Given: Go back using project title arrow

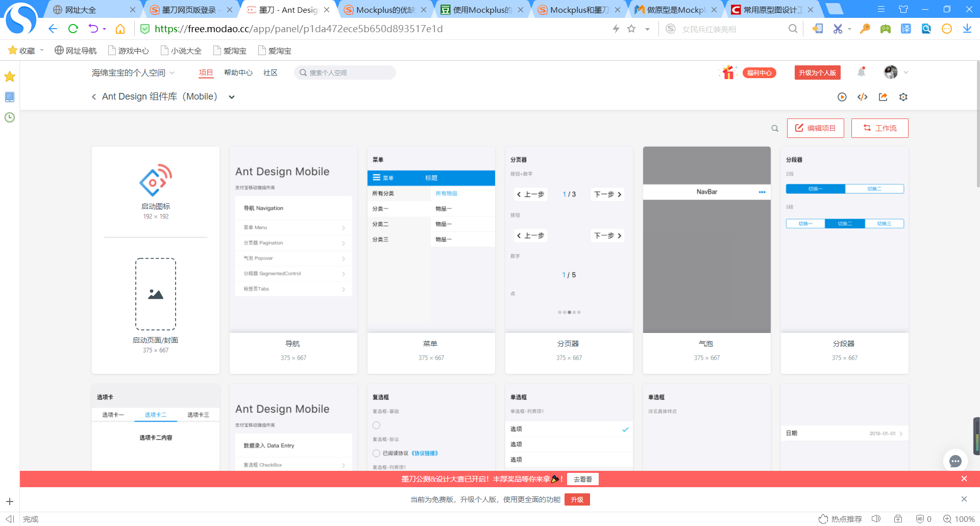Looking at the screenshot, I should coord(94,97).
